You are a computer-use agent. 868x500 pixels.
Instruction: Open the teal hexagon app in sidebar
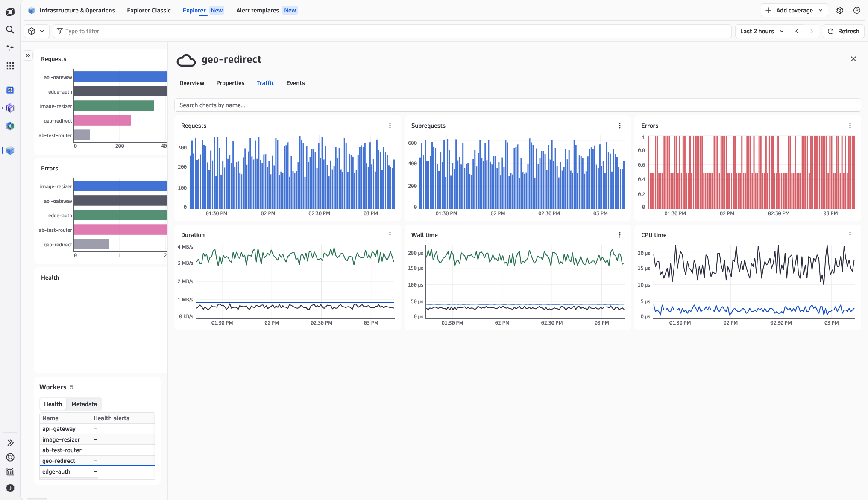(x=10, y=126)
